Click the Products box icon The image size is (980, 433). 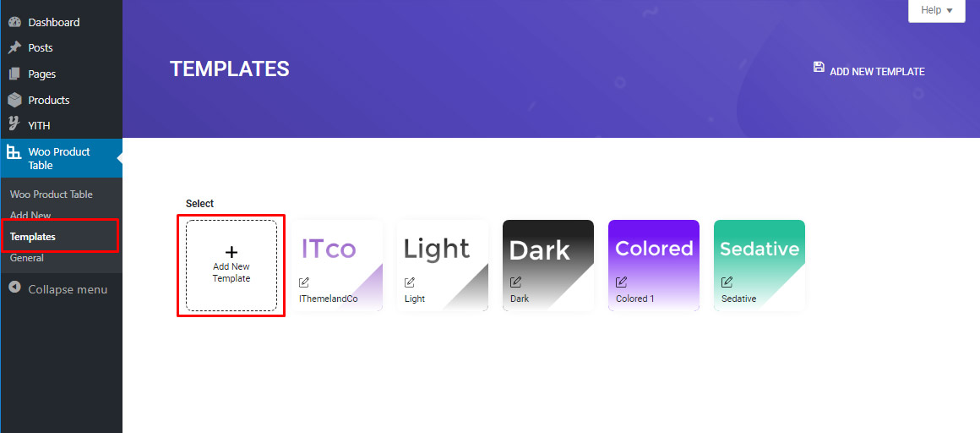[x=14, y=100]
